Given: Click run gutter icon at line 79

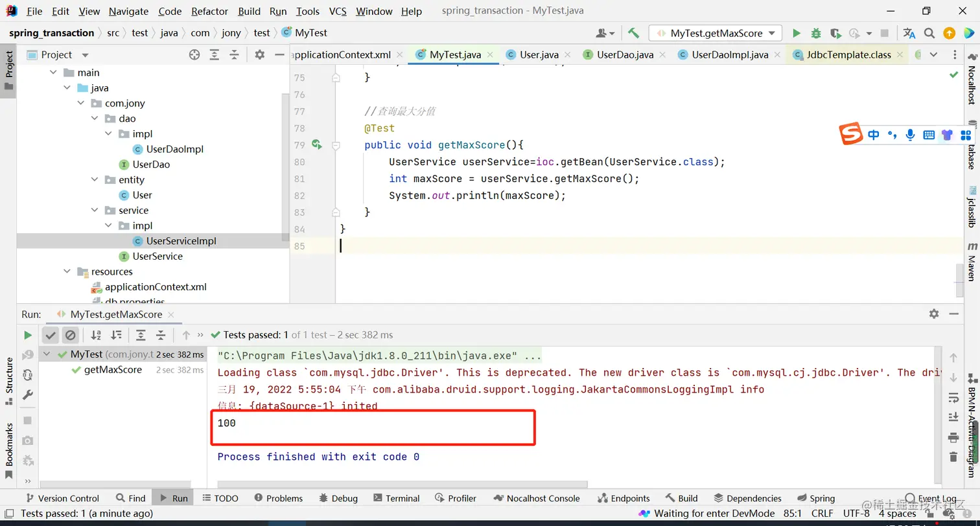Looking at the screenshot, I should pyautogui.click(x=317, y=144).
